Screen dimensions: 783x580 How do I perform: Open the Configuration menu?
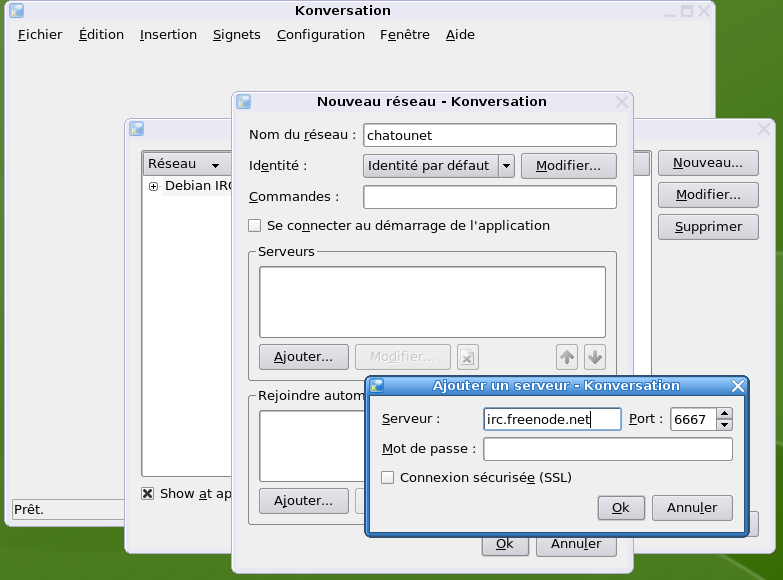[320, 35]
